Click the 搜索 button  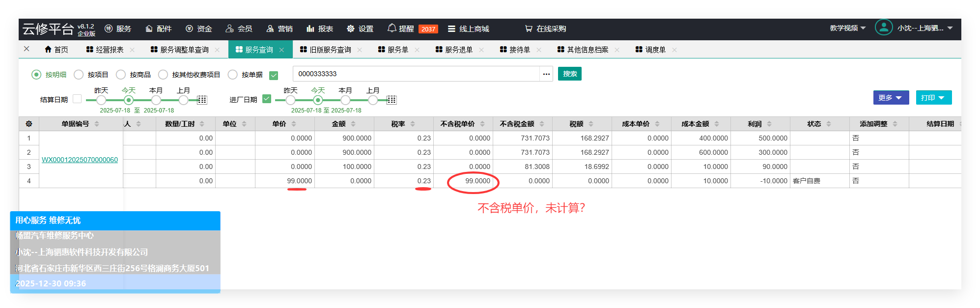pos(569,74)
